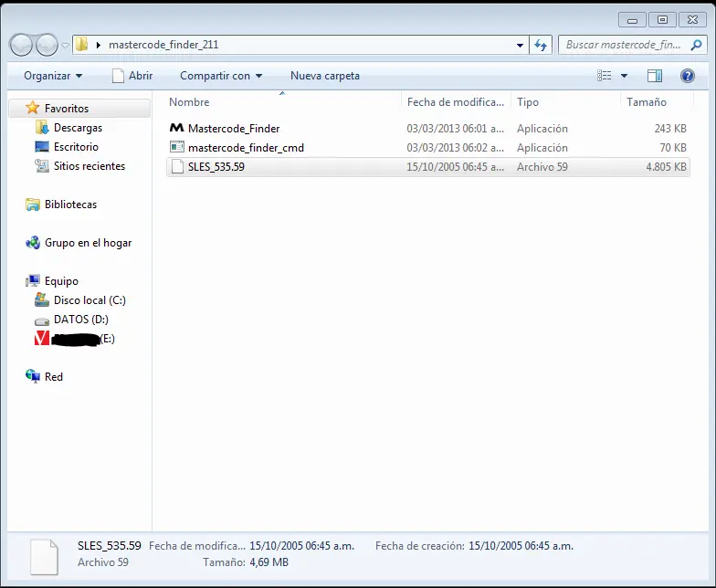Screen dimensions: 716x588
Task: Click the large file icon in details pane
Action: click(x=44, y=557)
